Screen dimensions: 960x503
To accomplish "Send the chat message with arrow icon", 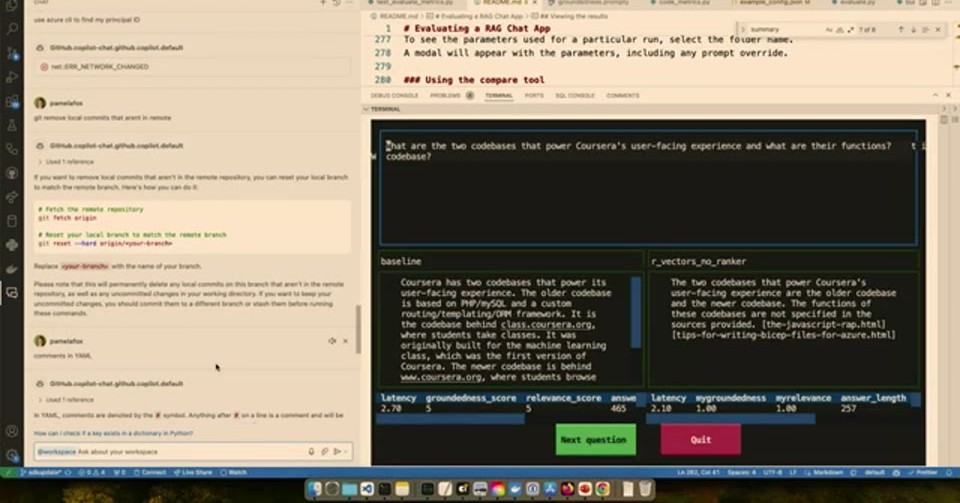I will pyautogui.click(x=337, y=452).
